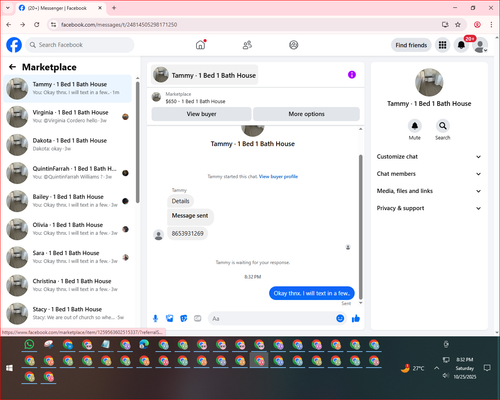The height and width of the screenshot is (400, 500).
Task: Expand the Customize chat section
Action: [x=429, y=157]
